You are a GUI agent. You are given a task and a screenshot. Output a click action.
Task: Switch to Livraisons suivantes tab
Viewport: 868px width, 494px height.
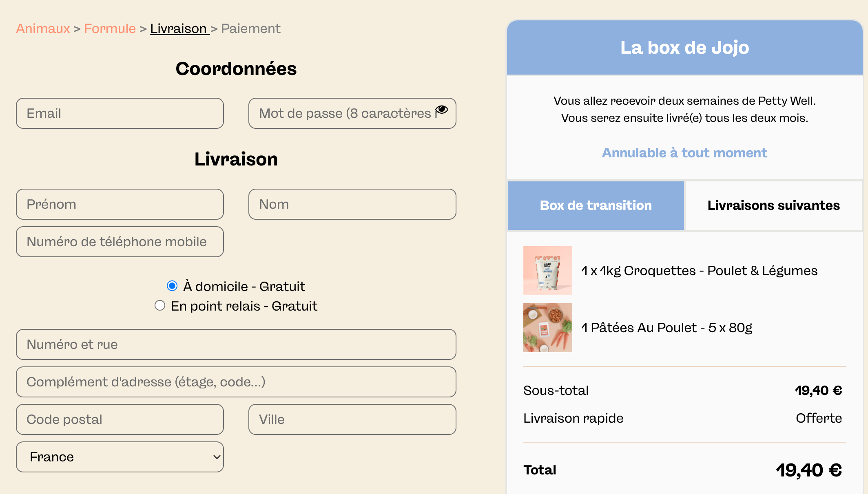pos(774,205)
